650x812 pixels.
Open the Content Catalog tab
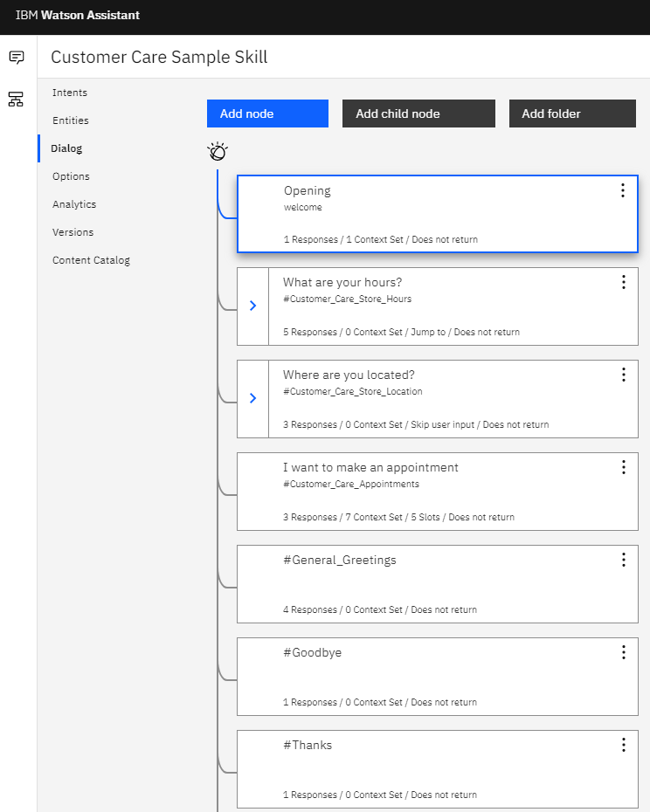(x=91, y=260)
